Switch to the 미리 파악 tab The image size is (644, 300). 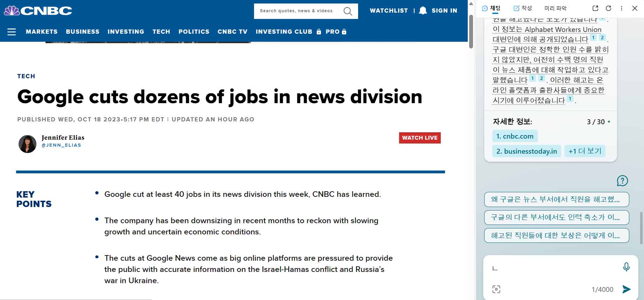click(x=555, y=8)
